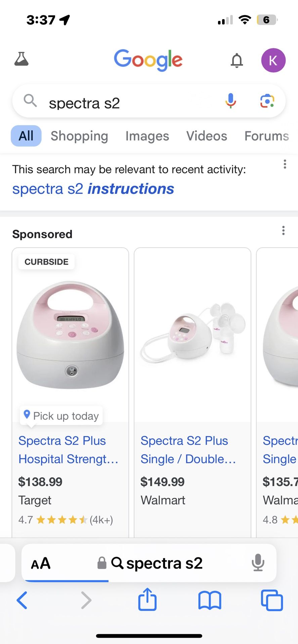Show all open Safari tabs
298x644 pixels.
[x=271, y=600]
